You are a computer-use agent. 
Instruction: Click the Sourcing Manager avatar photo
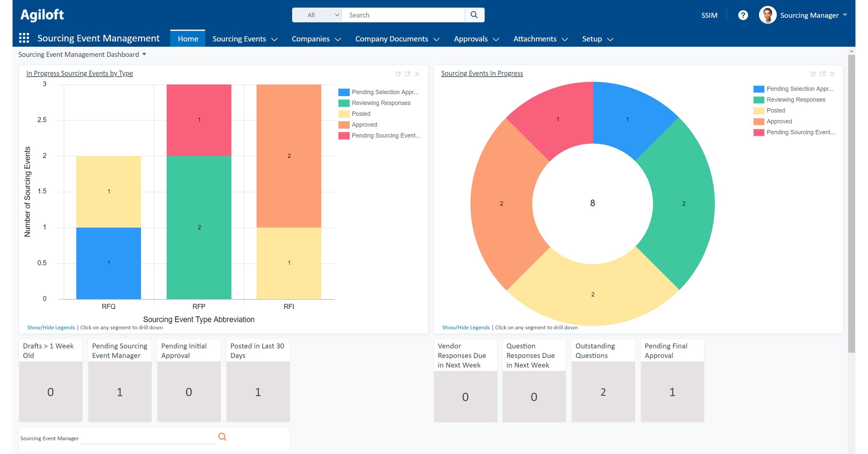click(767, 15)
